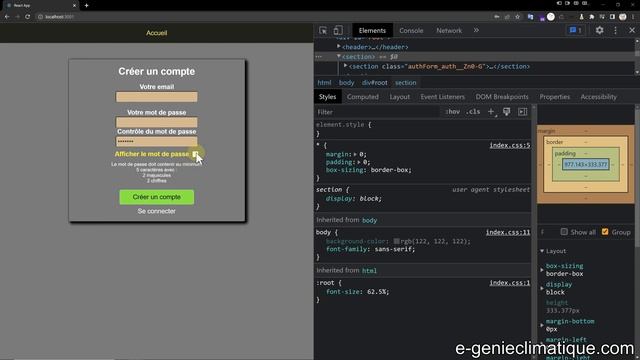The height and width of the screenshot is (360, 640).
Task: Open password key icon in address bar
Action: (497, 17)
